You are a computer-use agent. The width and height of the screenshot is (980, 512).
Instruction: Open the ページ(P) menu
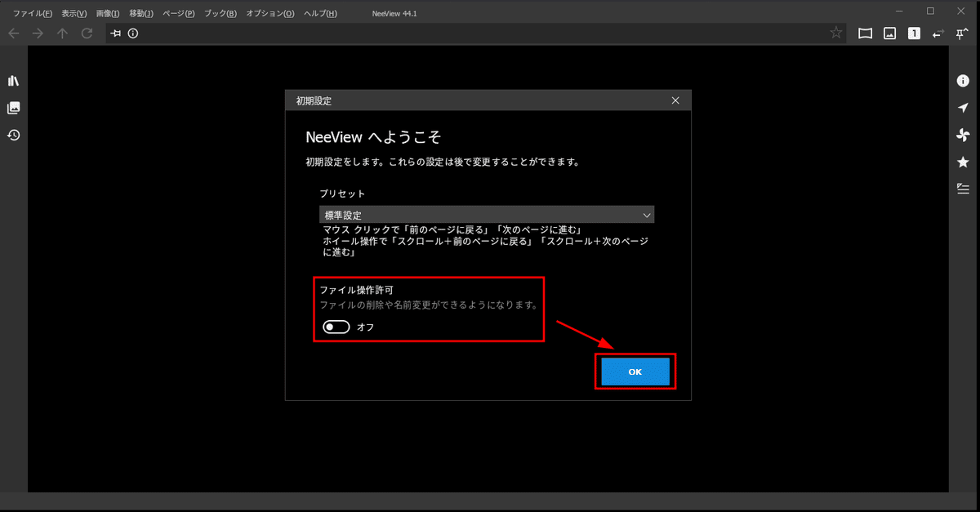(178, 13)
